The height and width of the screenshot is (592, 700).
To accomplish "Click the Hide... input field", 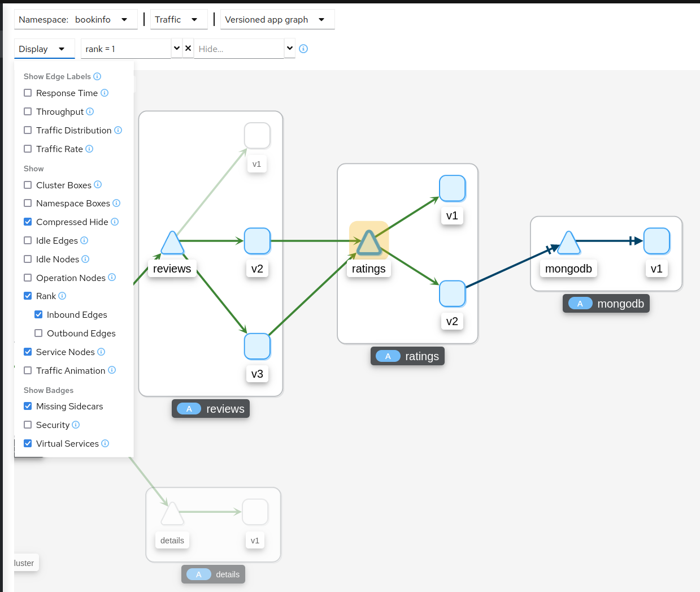I will coord(238,49).
